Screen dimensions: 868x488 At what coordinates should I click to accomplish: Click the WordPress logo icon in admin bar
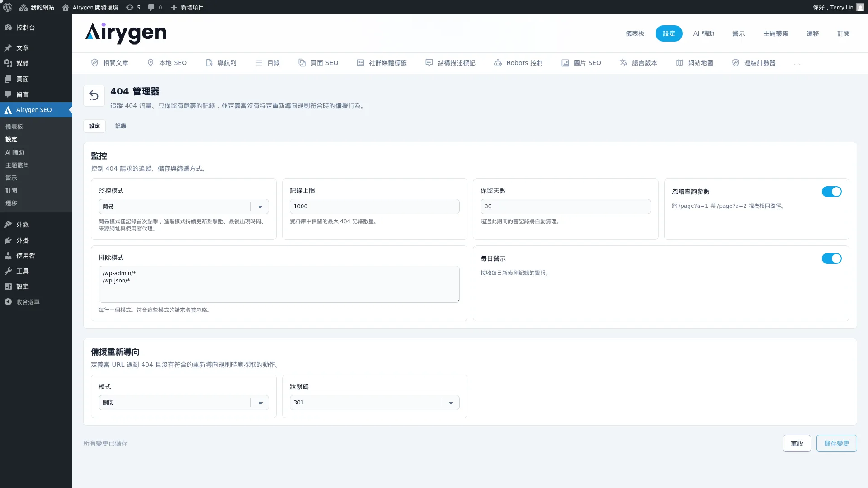[8, 7]
